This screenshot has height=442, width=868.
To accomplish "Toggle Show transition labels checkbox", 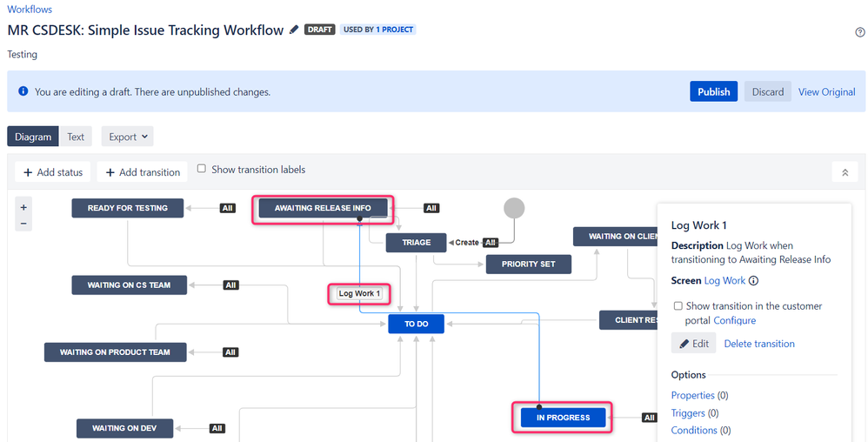I will click(x=202, y=169).
